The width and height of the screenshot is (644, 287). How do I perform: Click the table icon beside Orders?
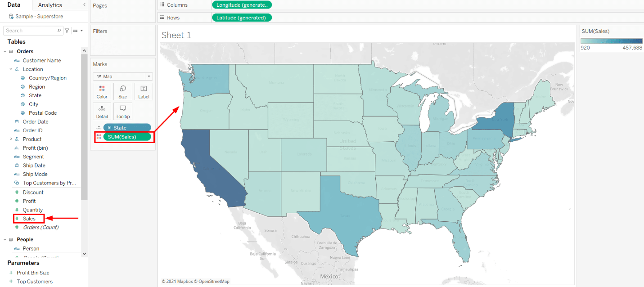[x=11, y=52]
